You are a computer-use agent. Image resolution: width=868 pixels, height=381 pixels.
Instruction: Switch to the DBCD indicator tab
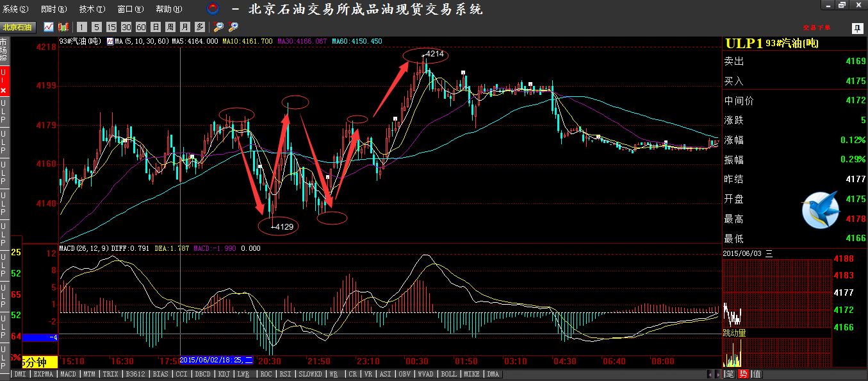pyautogui.click(x=203, y=374)
